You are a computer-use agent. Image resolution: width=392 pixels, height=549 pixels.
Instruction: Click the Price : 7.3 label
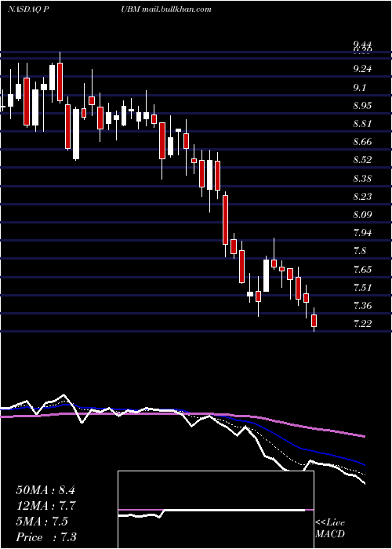tap(46, 537)
